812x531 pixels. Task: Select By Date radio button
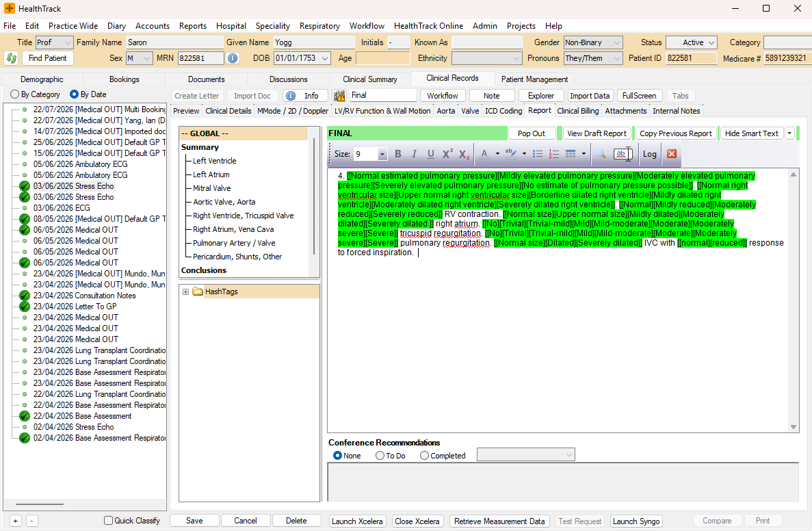(74, 94)
